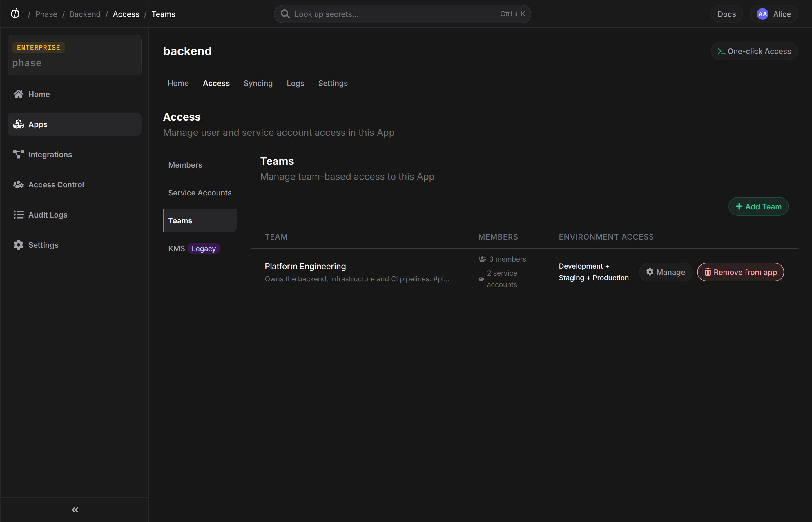
Task: Click the Apps cubes icon in sidebar
Action: point(18,124)
